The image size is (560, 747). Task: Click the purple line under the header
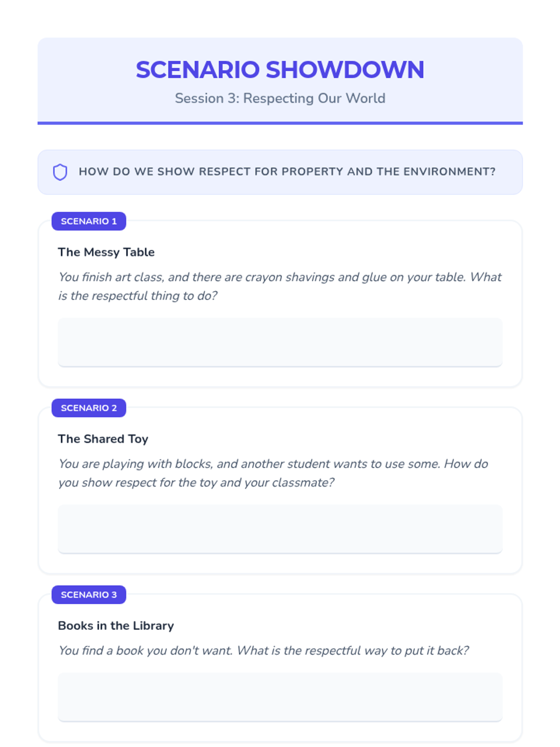(280, 123)
